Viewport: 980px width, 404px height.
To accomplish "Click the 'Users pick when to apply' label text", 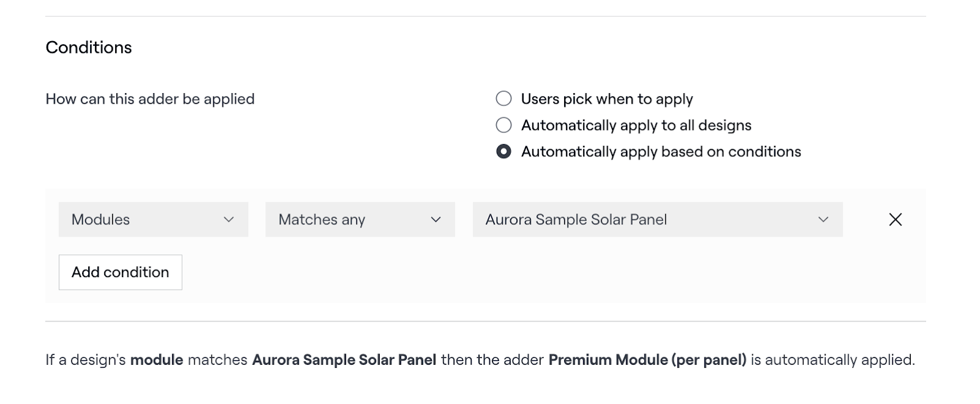I will coord(606,99).
